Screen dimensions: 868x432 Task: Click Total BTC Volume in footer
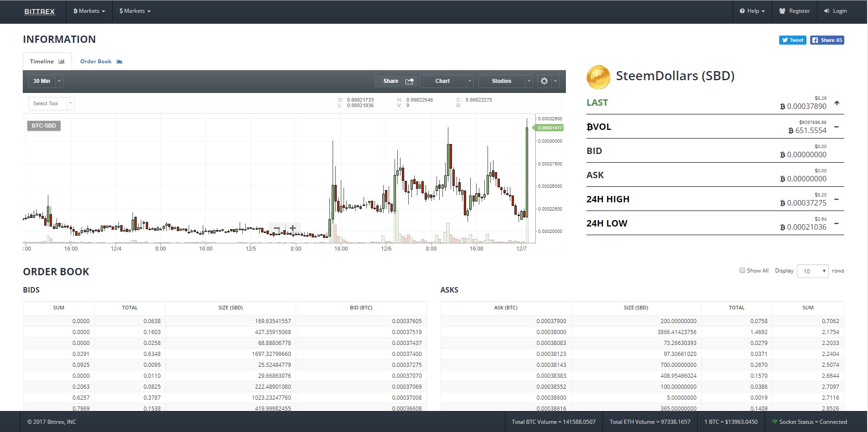(554, 422)
